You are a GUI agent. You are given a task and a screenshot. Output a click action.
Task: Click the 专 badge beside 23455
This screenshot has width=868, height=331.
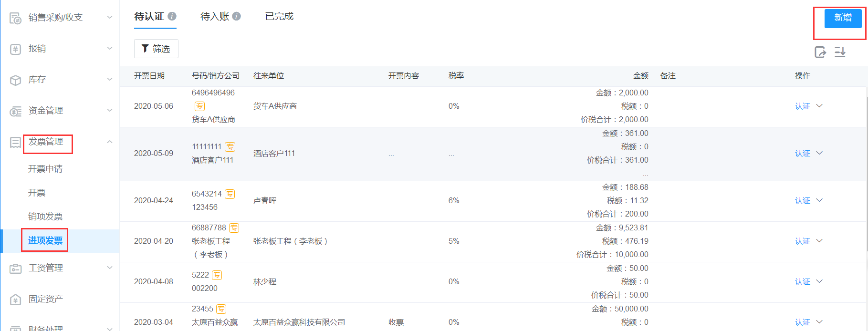[x=221, y=309]
